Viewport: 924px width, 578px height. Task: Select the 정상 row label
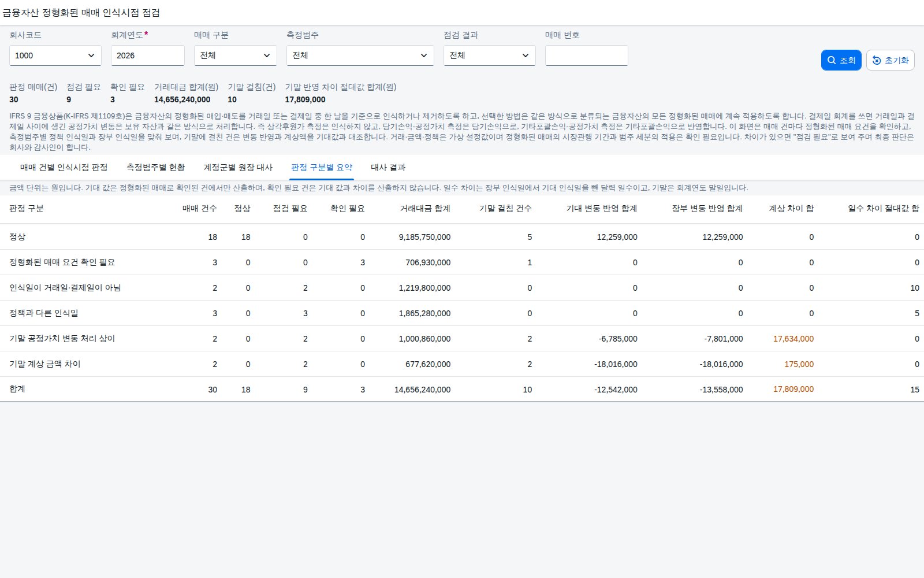(17, 237)
